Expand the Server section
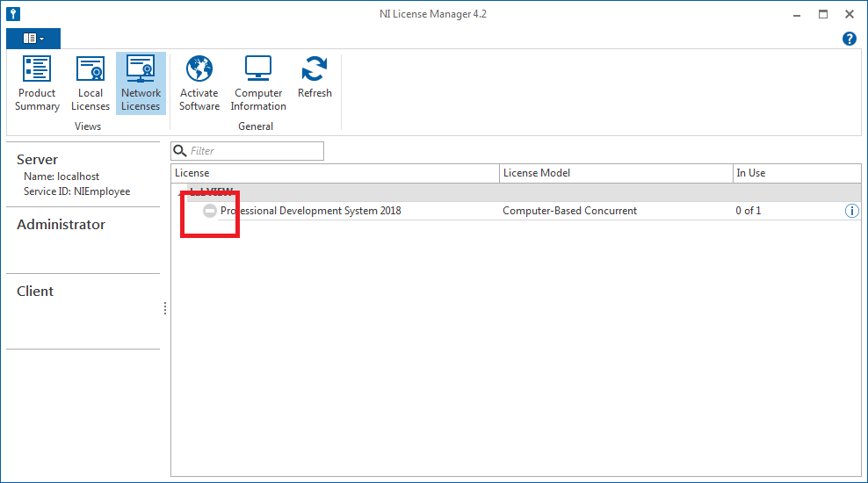868x483 pixels. pyautogui.click(x=37, y=159)
